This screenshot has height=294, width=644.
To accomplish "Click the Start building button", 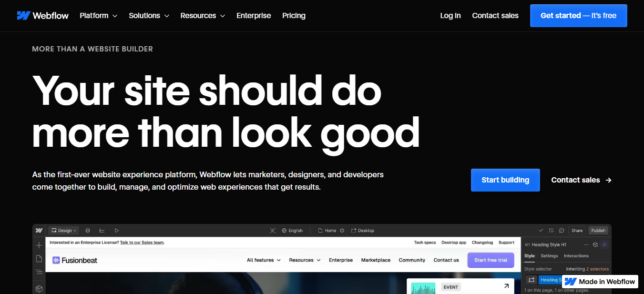I will coord(505,180).
